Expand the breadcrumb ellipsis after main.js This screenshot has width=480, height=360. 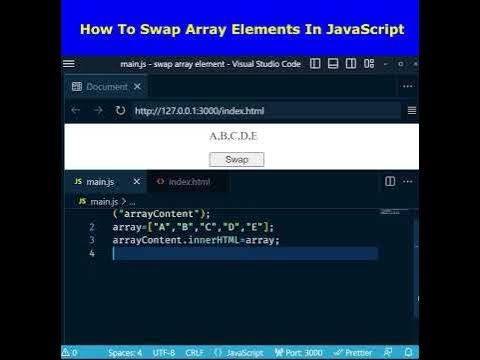pyautogui.click(x=132, y=202)
